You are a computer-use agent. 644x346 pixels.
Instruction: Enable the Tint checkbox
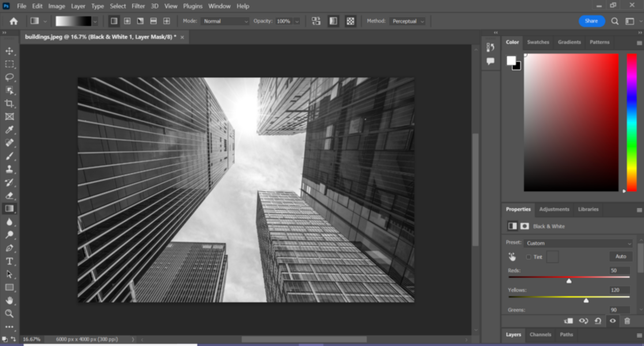click(528, 257)
